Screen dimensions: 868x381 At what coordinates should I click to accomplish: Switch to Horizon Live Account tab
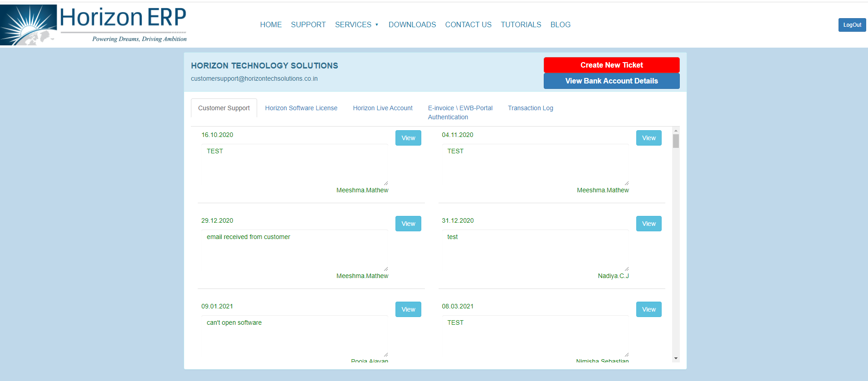click(x=383, y=108)
